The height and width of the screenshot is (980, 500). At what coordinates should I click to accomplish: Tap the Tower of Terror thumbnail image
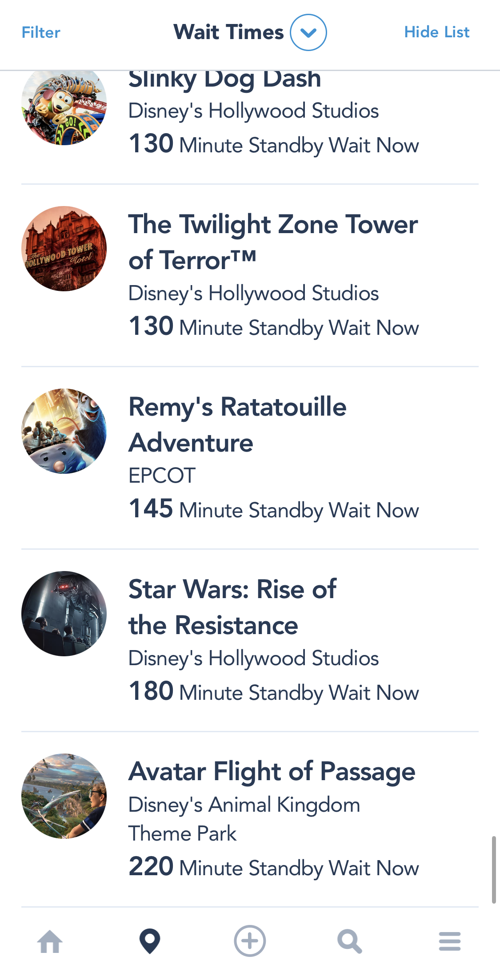64,249
